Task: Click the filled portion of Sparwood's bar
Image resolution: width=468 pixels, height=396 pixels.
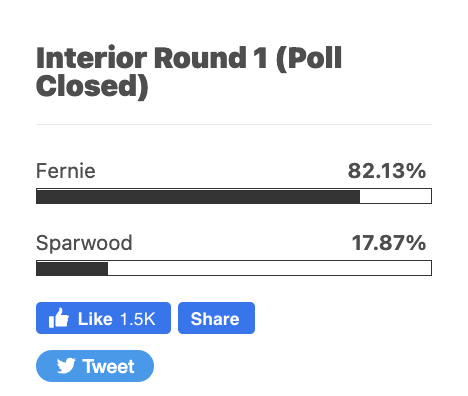Action: point(72,268)
